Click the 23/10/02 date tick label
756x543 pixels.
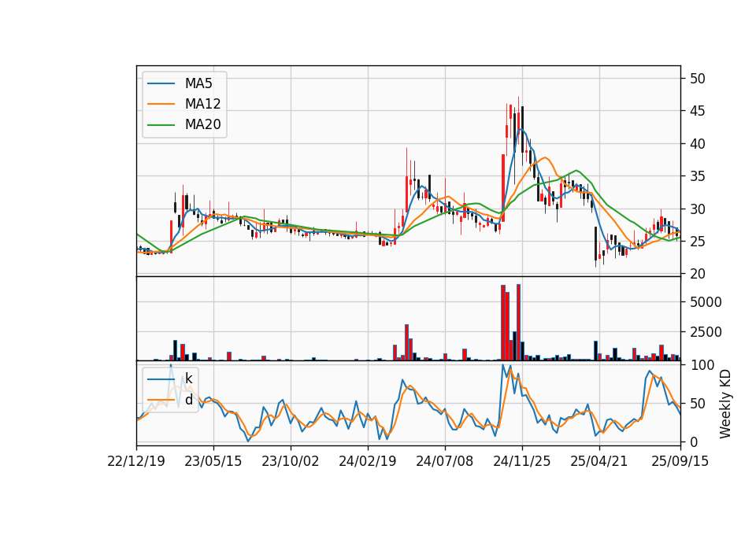click(x=291, y=461)
